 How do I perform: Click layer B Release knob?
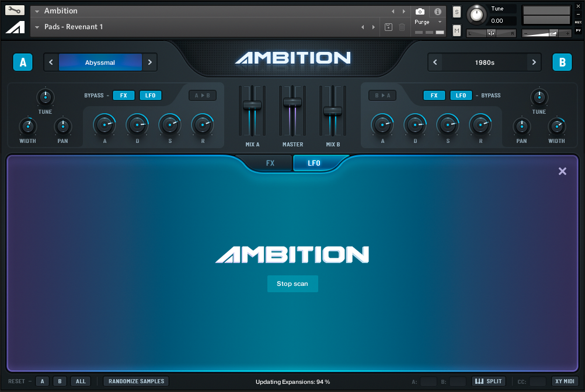[x=480, y=125]
